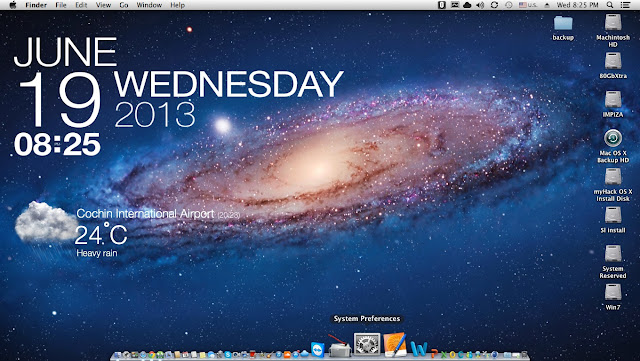Open the Apple menu
The width and height of the screenshot is (640, 361).
13,5
